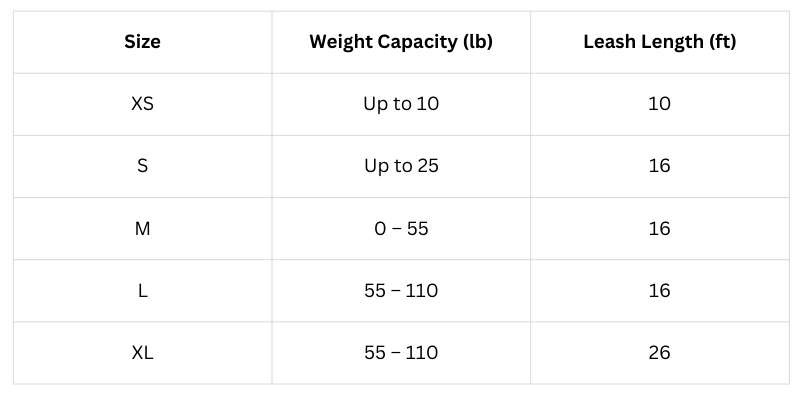This screenshot has width=800, height=400.
Task: Click leash length 16 in S row
Action: pyautogui.click(x=659, y=166)
